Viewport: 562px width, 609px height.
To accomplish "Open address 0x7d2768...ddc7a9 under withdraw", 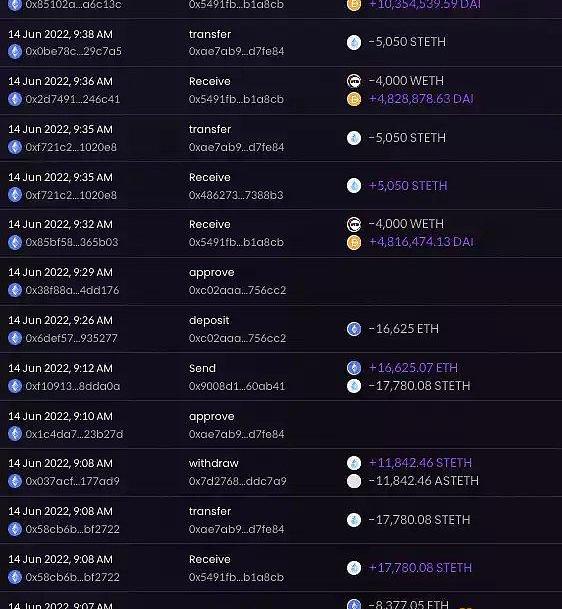I will coord(238,481).
